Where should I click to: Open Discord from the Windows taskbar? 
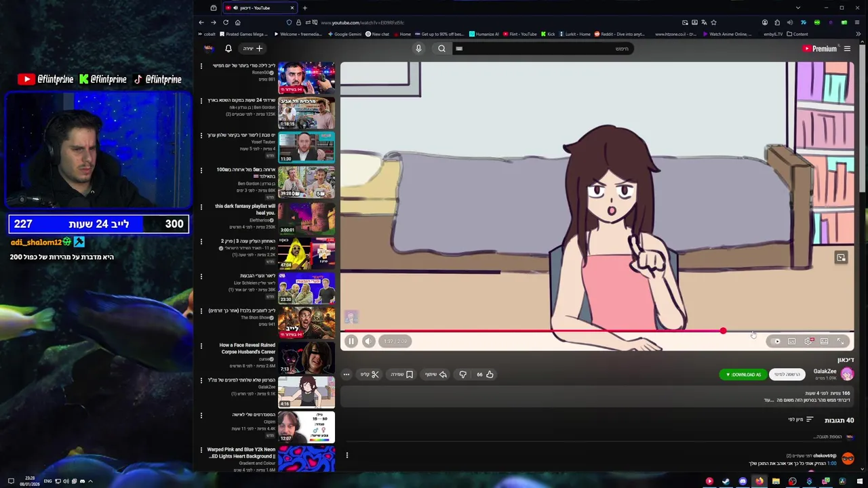point(743,481)
